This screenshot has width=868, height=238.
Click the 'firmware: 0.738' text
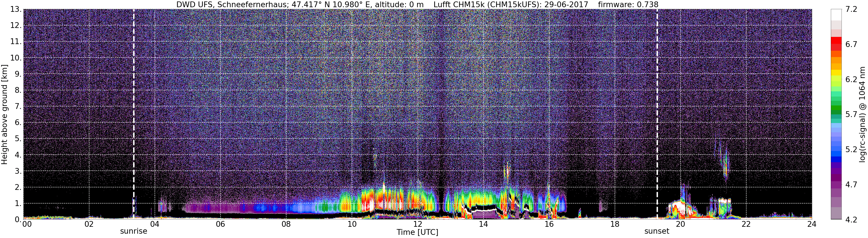tap(628, 4)
